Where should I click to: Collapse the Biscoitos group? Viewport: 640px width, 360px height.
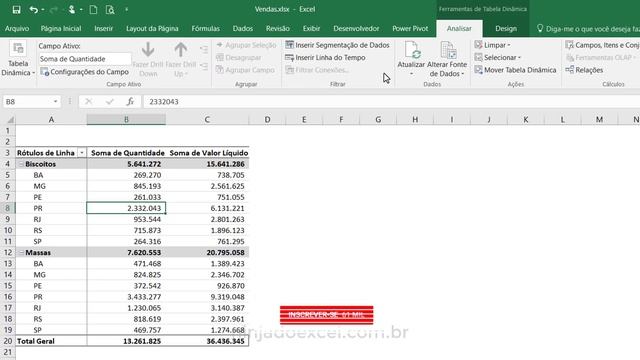click(21, 164)
